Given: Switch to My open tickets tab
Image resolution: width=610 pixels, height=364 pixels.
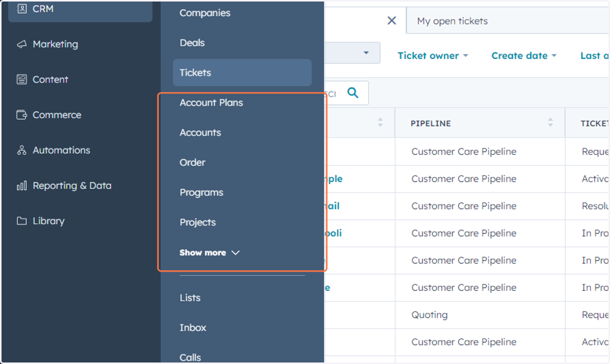Looking at the screenshot, I should pos(452,21).
